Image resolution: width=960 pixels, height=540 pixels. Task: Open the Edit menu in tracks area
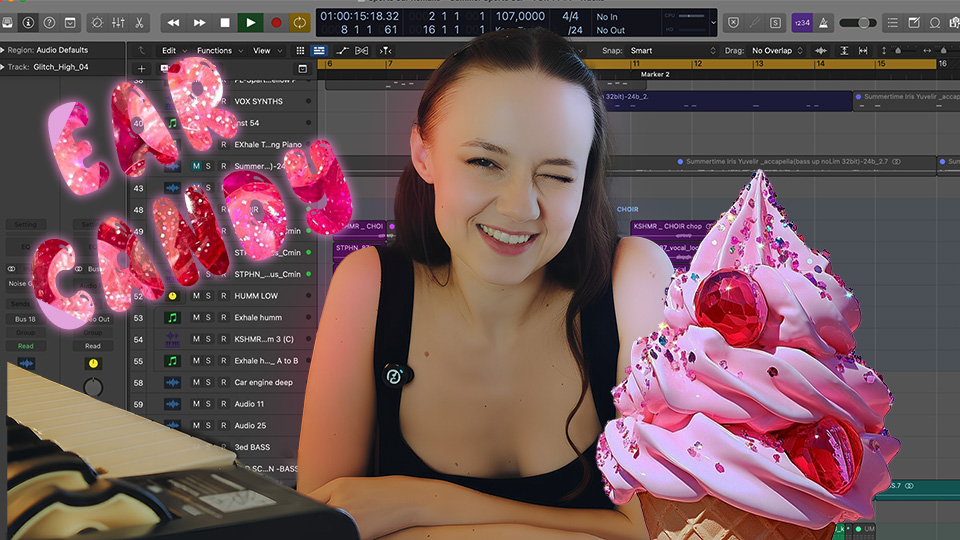[x=173, y=50]
